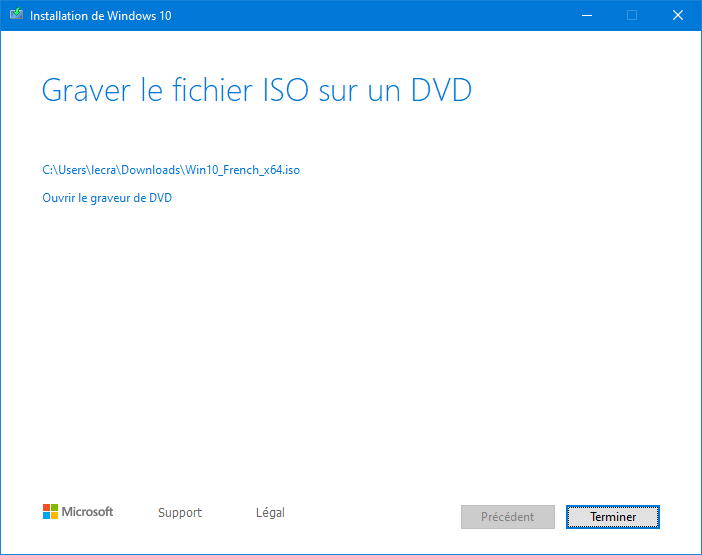702x555 pixels.
Task: Open the Légal link
Action: [x=270, y=512]
